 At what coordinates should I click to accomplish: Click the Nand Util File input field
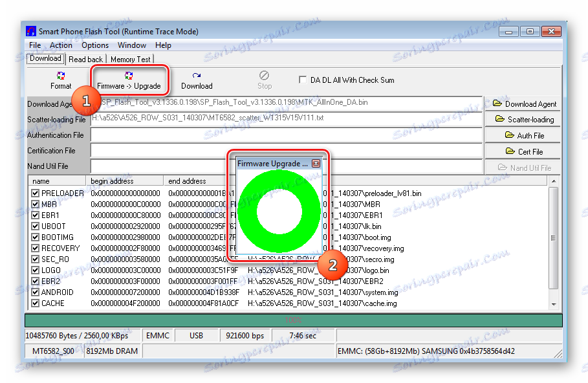coord(287,166)
